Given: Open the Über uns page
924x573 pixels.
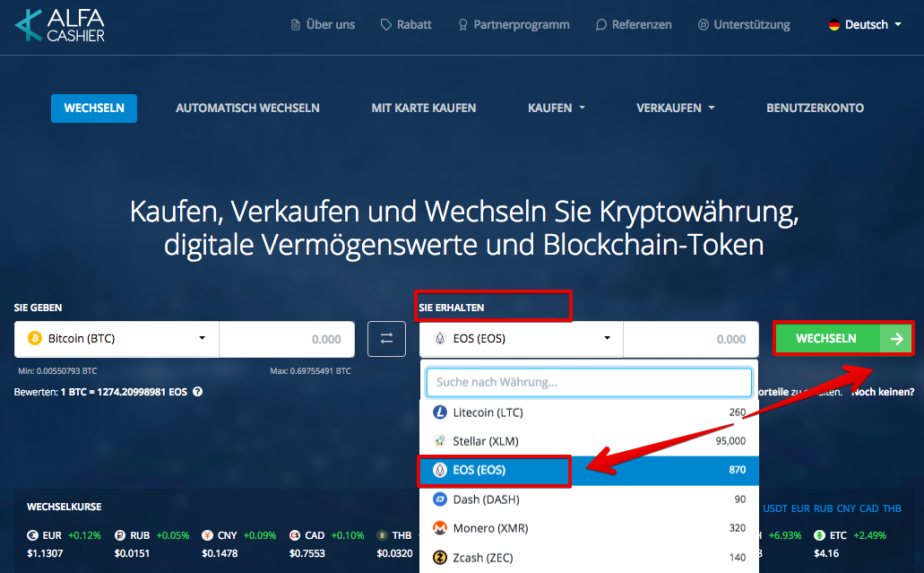Looking at the screenshot, I should click(x=323, y=25).
